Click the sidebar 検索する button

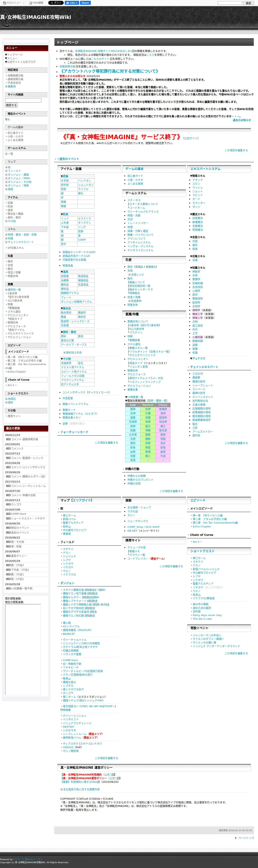(x=11, y=106)
